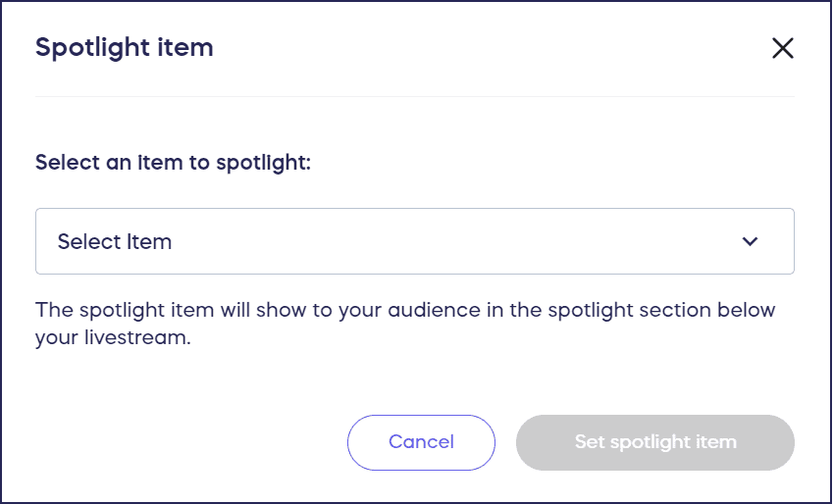
Task: Click the Spotlight item dialog title
Action: 125,47
